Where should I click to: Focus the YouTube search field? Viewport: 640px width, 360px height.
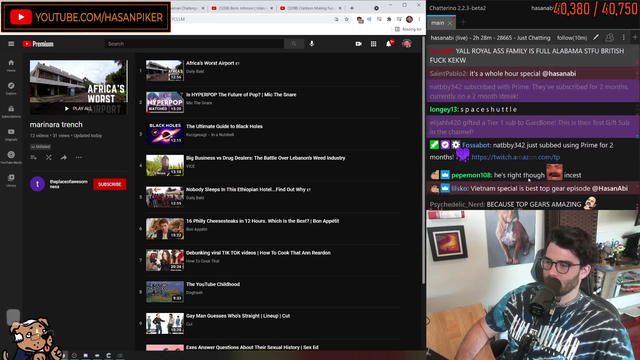click(x=194, y=44)
